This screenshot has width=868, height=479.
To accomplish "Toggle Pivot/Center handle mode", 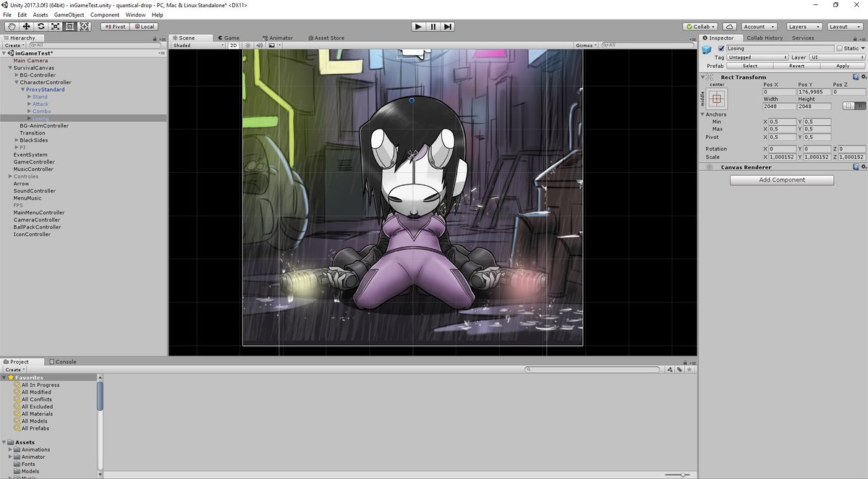I will (114, 27).
